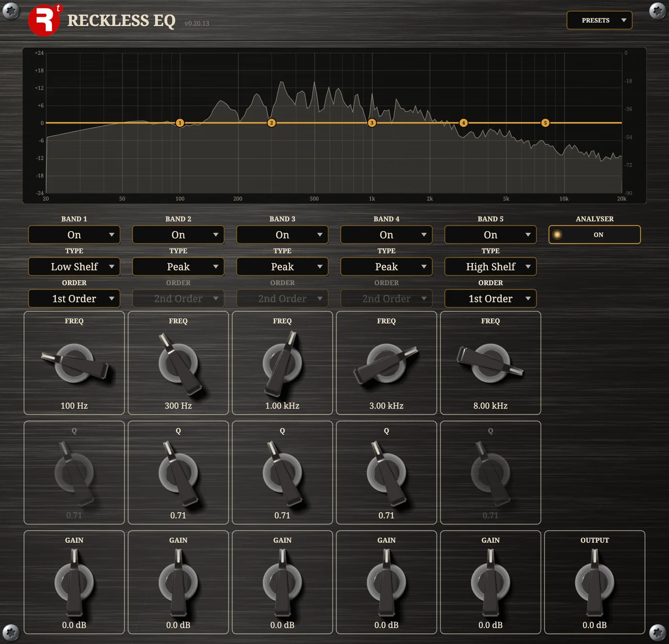This screenshot has height=644, width=669.
Task: Expand Band 1 1st Order dropdown
Action: pyautogui.click(x=74, y=299)
